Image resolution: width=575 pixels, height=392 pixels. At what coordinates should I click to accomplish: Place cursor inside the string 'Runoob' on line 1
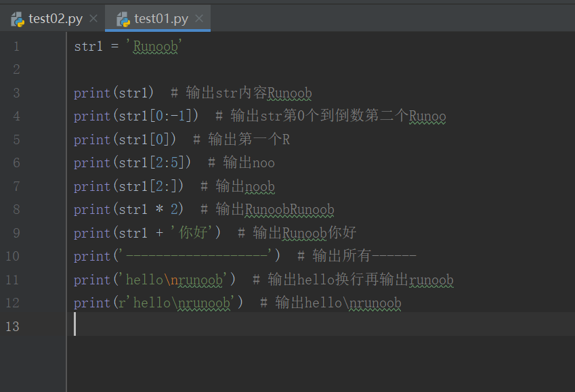pyautogui.click(x=155, y=46)
